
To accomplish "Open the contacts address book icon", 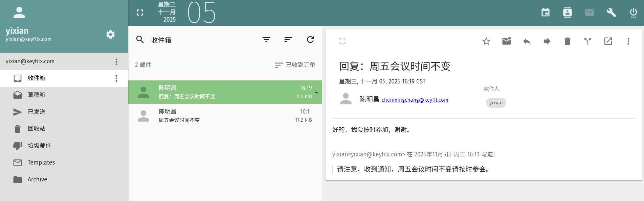I will [567, 12].
